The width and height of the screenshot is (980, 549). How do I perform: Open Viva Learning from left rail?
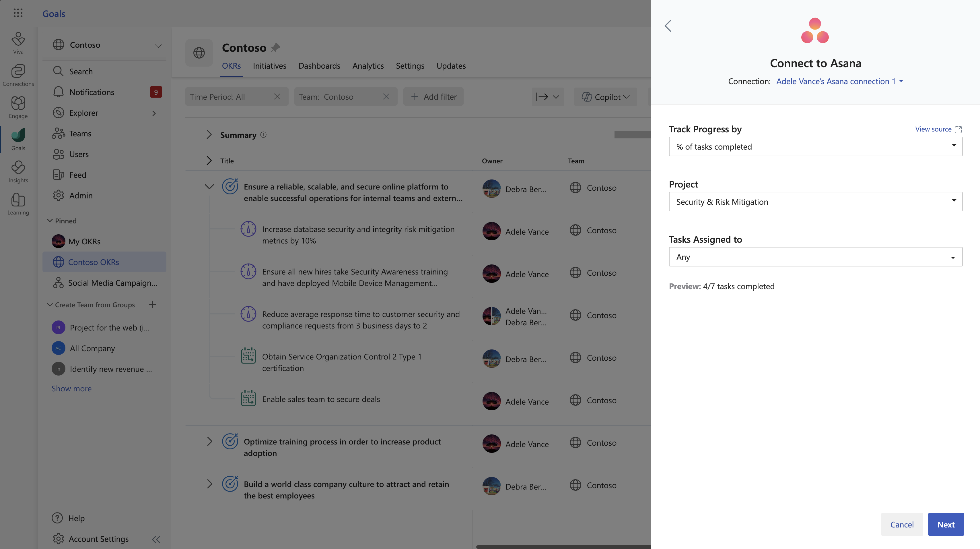pos(18,204)
